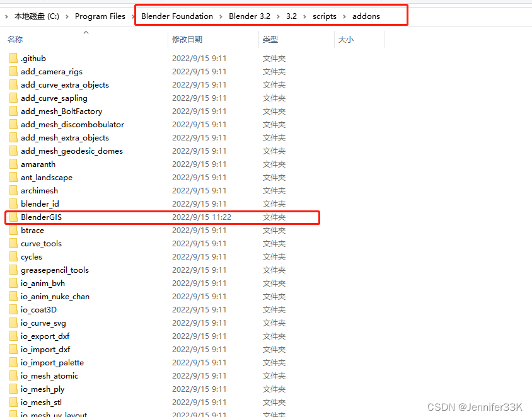Click the addons breadcrumb segment
532x417 pixels.
pyautogui.click(x=366, y=16)
